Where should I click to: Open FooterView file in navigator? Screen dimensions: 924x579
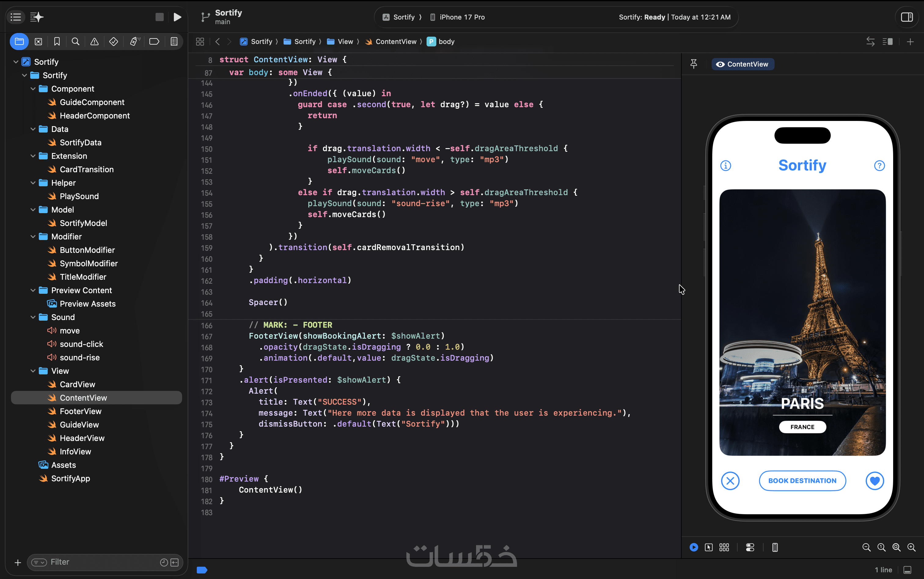[80, 411]
